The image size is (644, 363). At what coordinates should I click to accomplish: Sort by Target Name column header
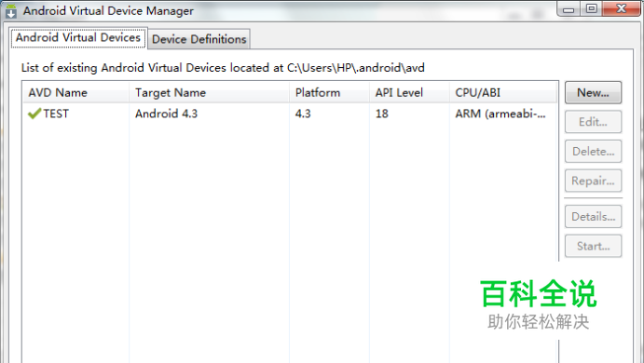[209, 93]
